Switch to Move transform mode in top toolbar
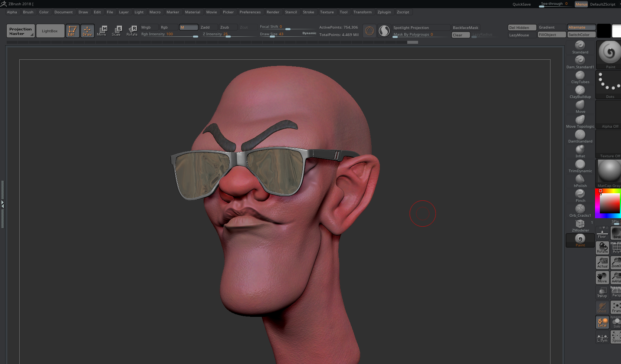Viewport: 621px width, 364px height. tap(102, 31)
